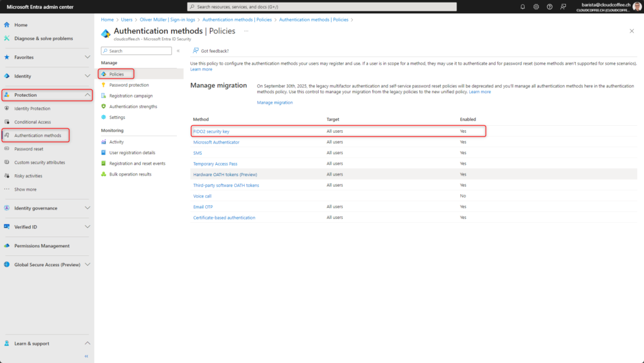Open Voice call method

point(202,196)
